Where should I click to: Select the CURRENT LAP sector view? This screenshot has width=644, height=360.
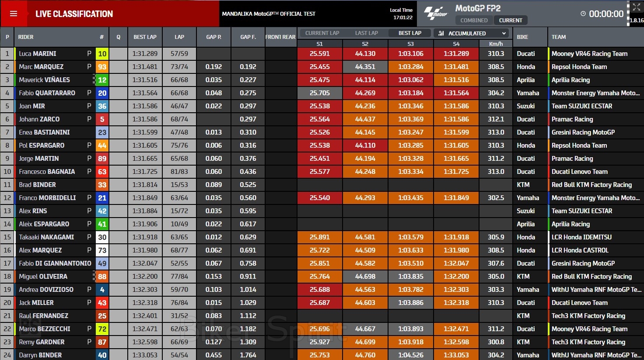pyautogui.click(x=322, y=33)
